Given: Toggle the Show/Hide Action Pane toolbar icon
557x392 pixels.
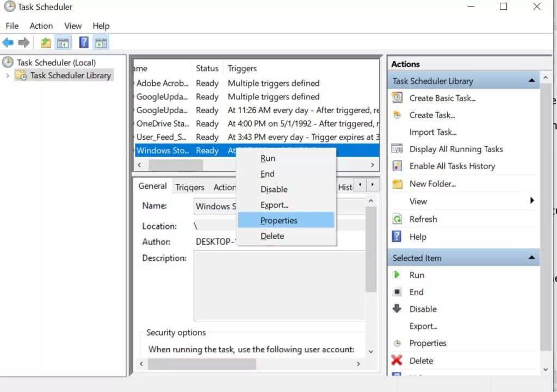Looking at the screenshot, I should pyautogui.click(x=101, y=43).
